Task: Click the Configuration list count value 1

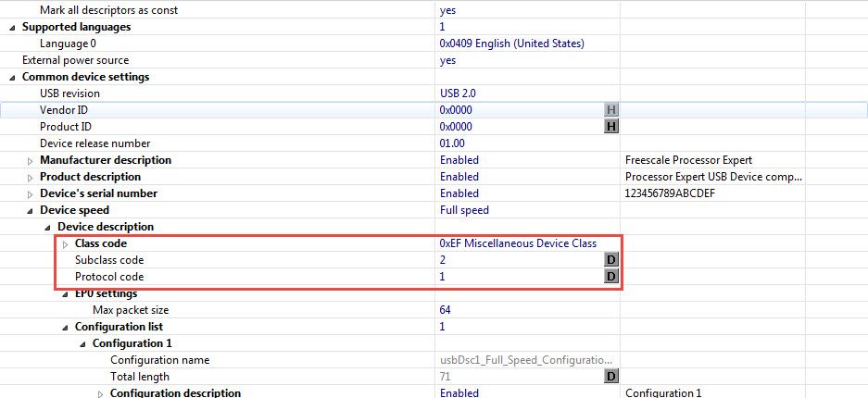Action: pyautogui.click(x=443, y=327)
